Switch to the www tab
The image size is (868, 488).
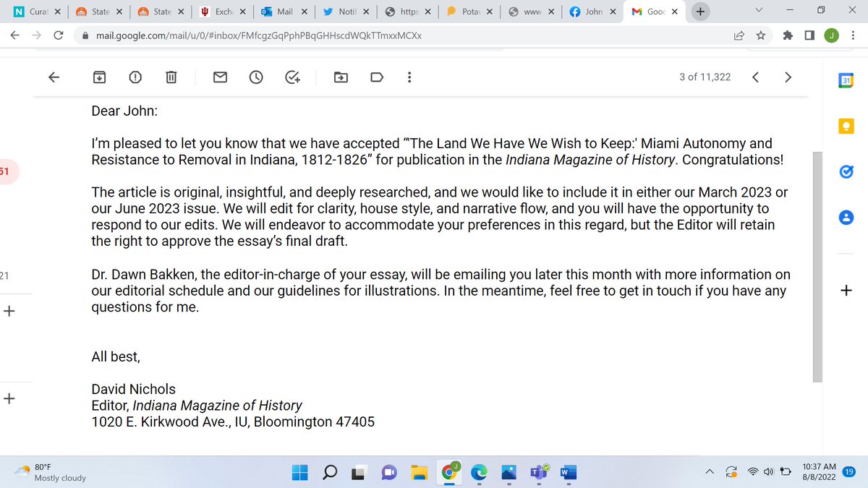[533, 12]
